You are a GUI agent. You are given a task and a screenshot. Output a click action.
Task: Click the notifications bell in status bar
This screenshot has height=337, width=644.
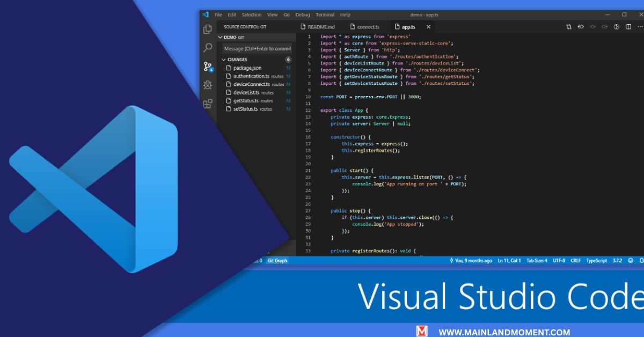641,260
